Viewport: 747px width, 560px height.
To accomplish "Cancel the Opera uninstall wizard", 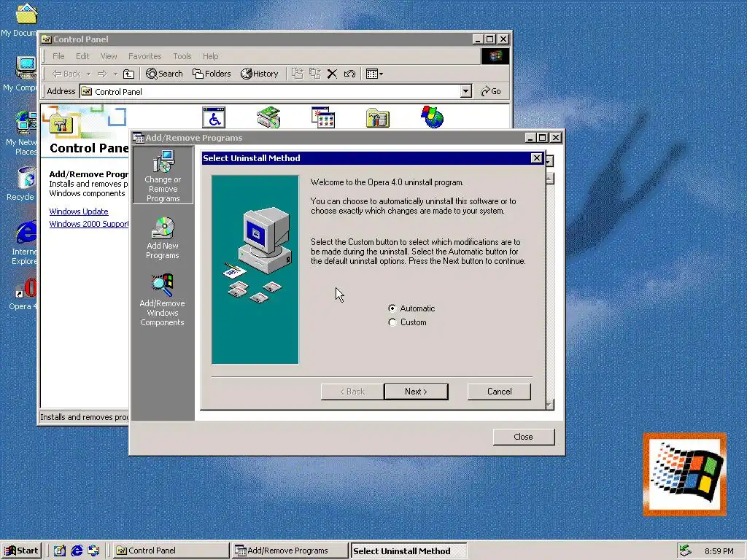I will pyautogui.click(x=499, y=392).
